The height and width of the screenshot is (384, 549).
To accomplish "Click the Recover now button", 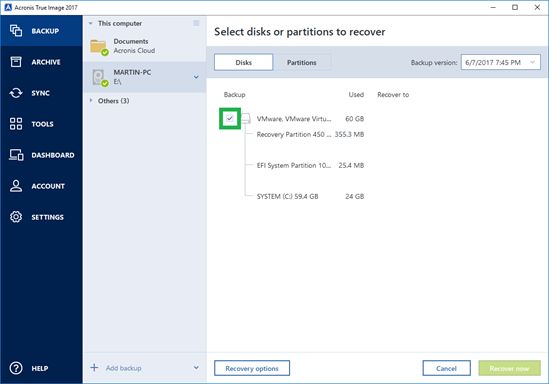I will pyautogui.click(x=509, y=368).
